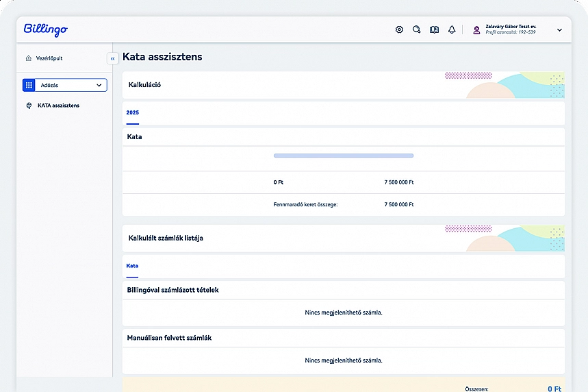Click the Billingóval számlázott tételek section header
This screenshot has height=392, width=588.
[x=172, y=290]
